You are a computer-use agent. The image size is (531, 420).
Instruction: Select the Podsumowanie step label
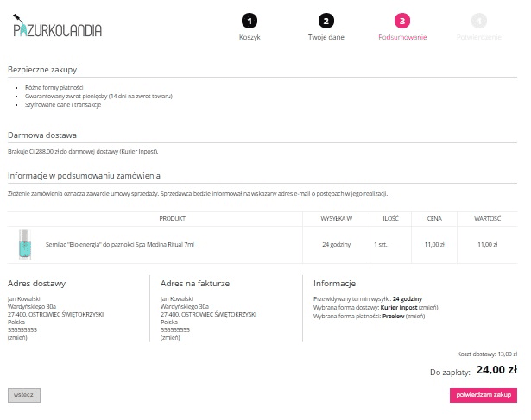tap(402, 37)
